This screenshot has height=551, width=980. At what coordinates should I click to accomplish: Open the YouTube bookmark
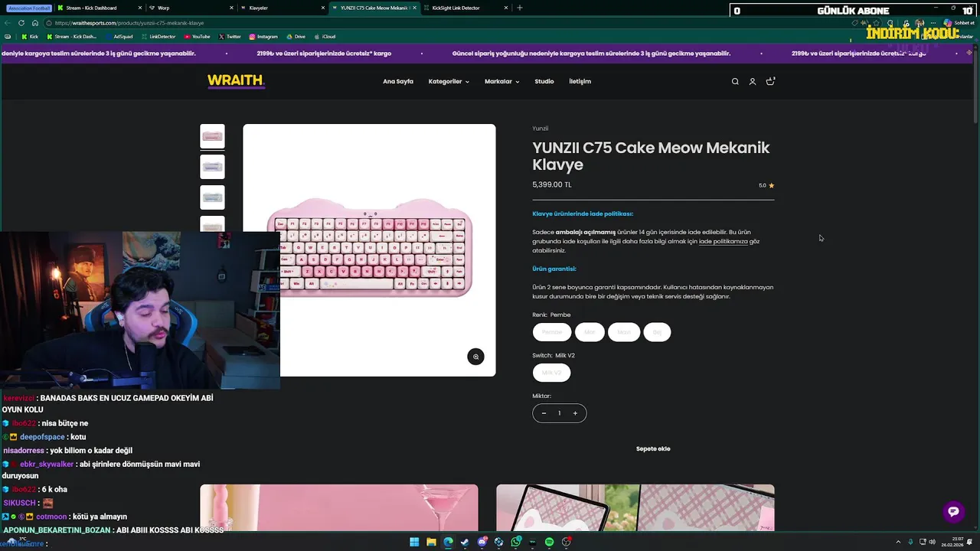[197, 37]
